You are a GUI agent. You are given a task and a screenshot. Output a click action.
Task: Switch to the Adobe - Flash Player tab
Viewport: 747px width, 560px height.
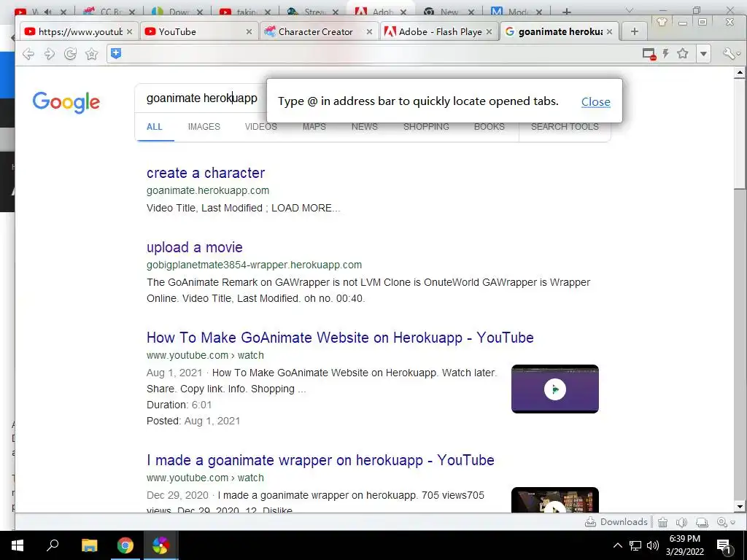coord(438,31)
